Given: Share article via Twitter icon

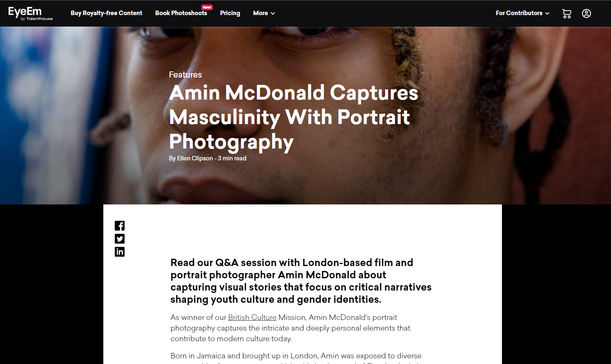Looking at the screenshot, I should (x=120, y=239).
